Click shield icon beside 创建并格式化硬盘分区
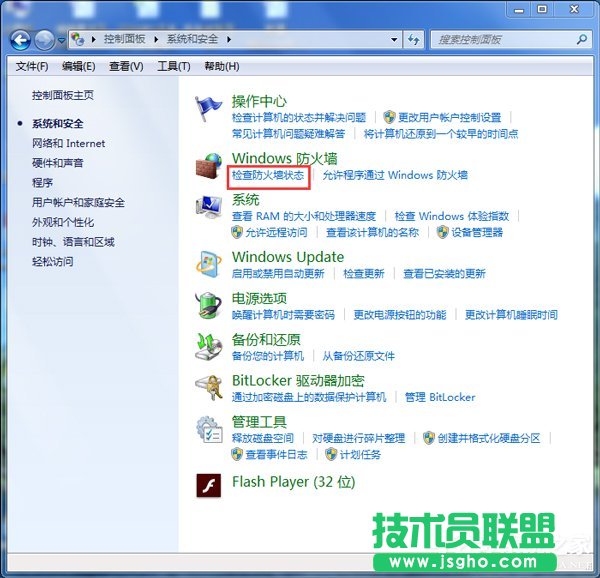 (429, 438)
